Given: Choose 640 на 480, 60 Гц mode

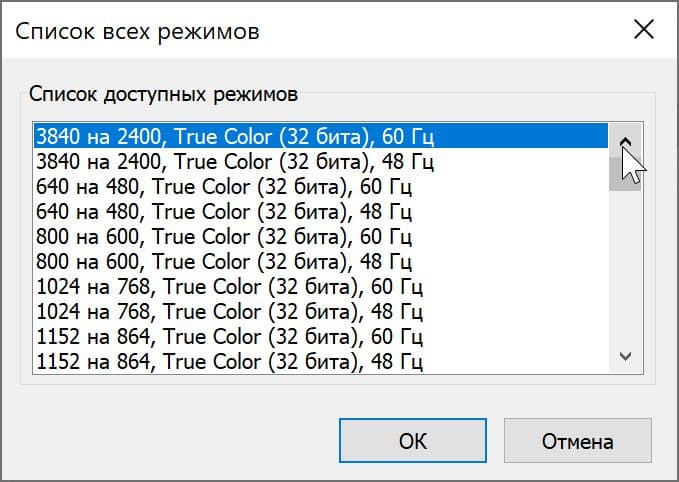Looking at the screenshot, I should pos(224,186).
